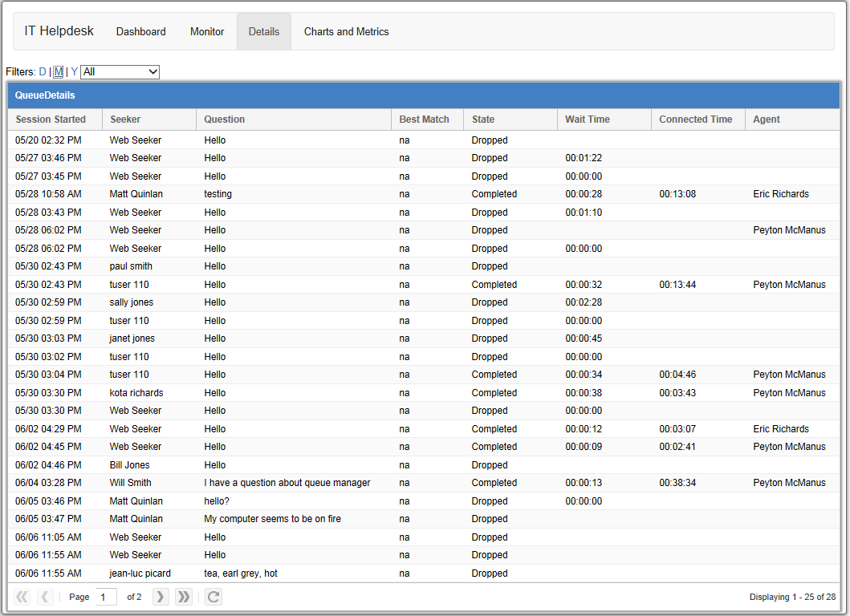Click seeker 'Bill Jones'
The height and width of the screenshot is (616, 850).
[129, 465]
